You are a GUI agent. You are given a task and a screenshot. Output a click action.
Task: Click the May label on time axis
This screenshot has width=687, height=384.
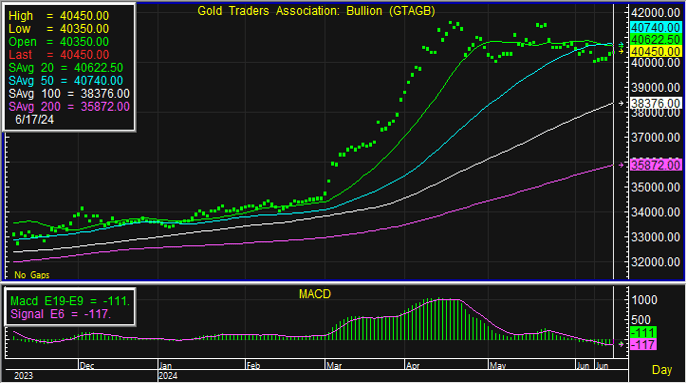tap(498, 366)
